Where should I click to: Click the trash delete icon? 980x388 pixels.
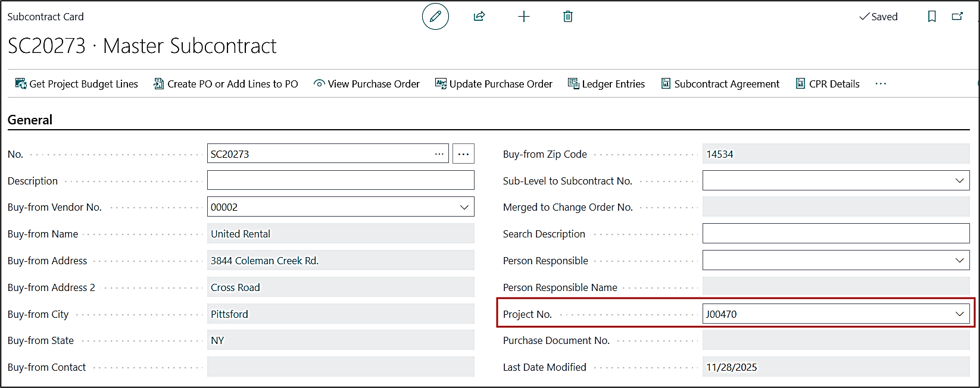[x=568, y=17]
